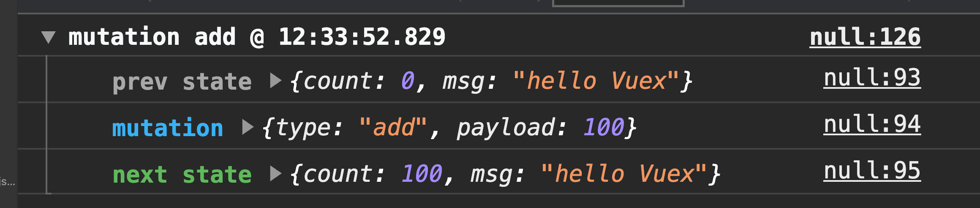Screen dimensions: 980x208
Task: Expand the next state object arrow
Action: click(x=275, y=173)
